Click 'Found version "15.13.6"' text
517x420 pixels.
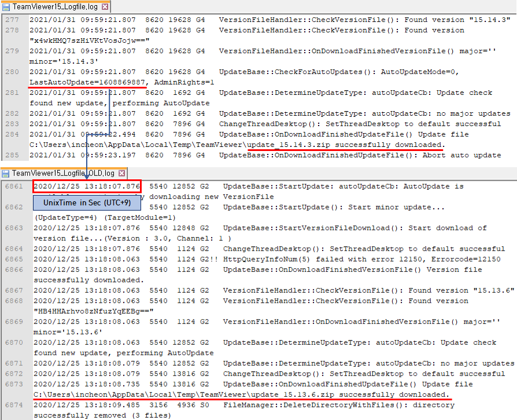coord(461,290)
